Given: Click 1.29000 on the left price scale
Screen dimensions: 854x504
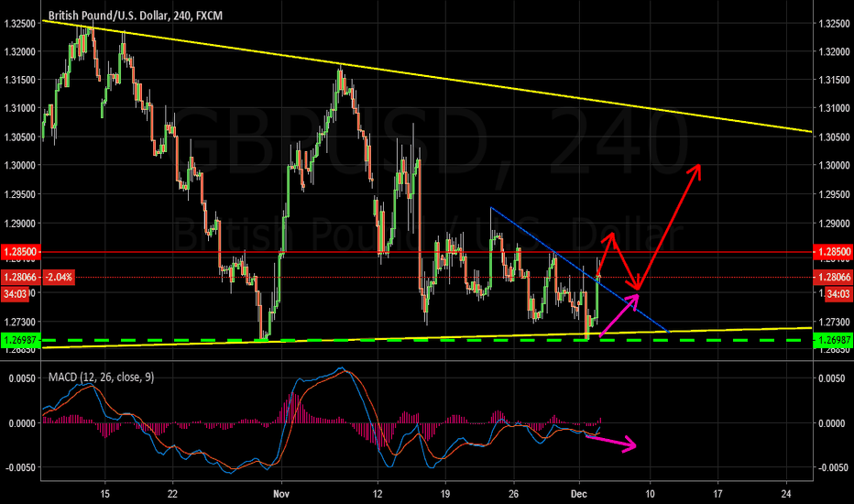Looking at the screenshot, I should click(x=19, y=224).
